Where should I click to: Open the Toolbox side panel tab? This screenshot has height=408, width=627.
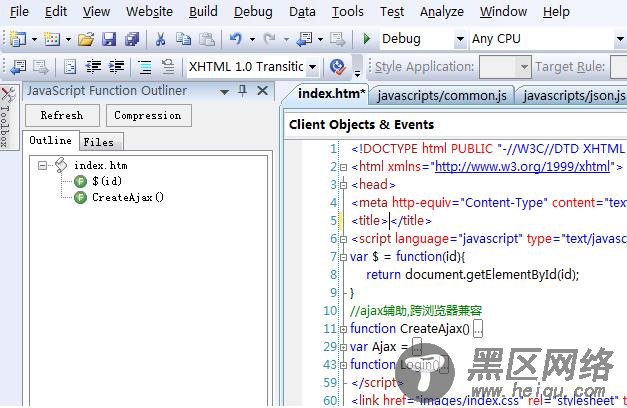7,117
